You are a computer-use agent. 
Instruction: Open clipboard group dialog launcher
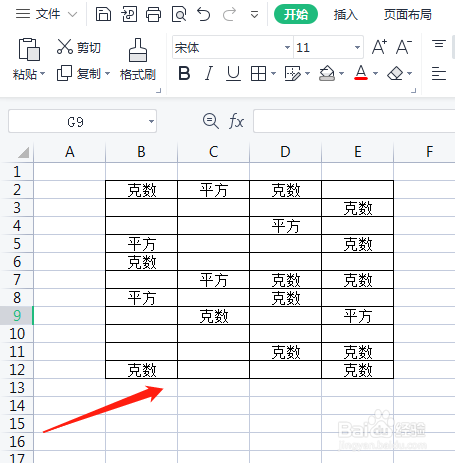[x=159, y=90]
